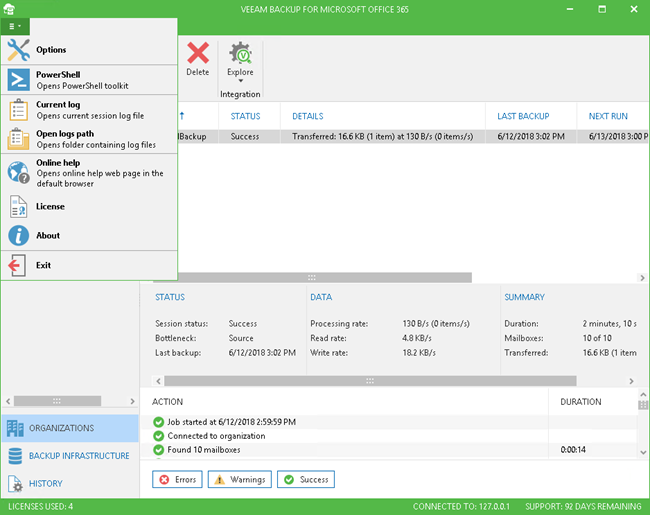The width and height of the screenshot is (650, 515).
Task: Click the License document icon
Action: (18, 206)
